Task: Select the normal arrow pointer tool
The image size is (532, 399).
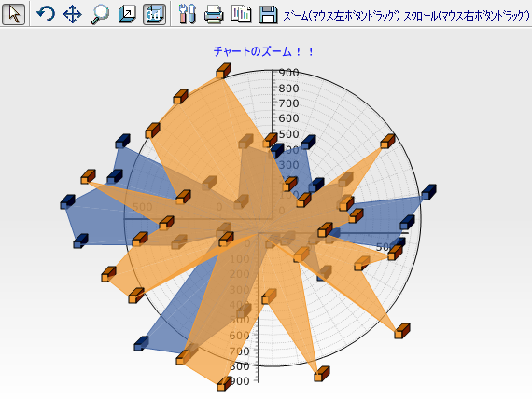Action: 14,14
